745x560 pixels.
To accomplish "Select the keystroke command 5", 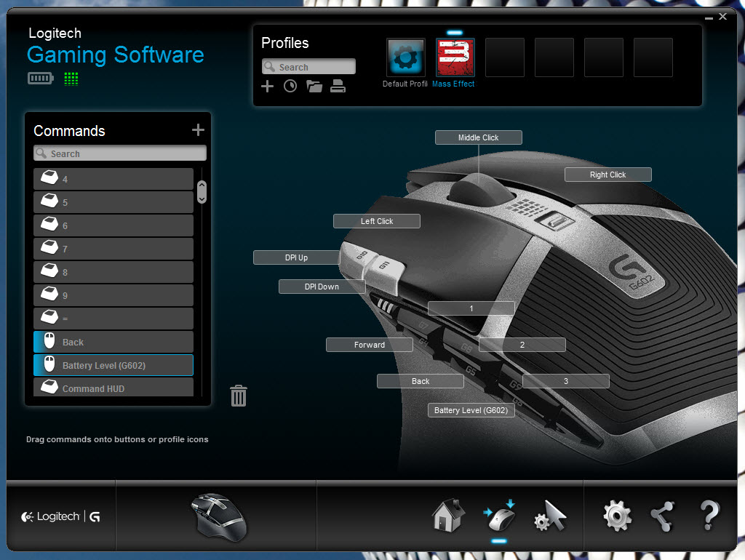I will pos(113,202).
